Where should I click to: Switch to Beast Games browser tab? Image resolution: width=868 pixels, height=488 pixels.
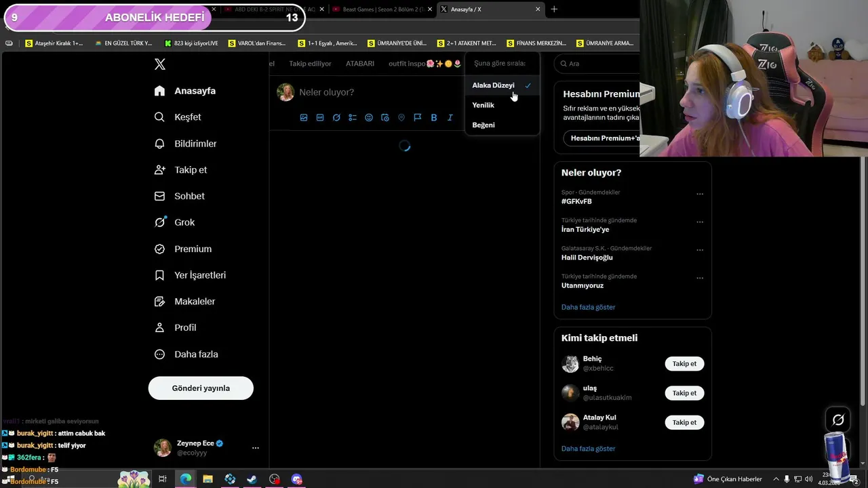(x=383, y=9)
